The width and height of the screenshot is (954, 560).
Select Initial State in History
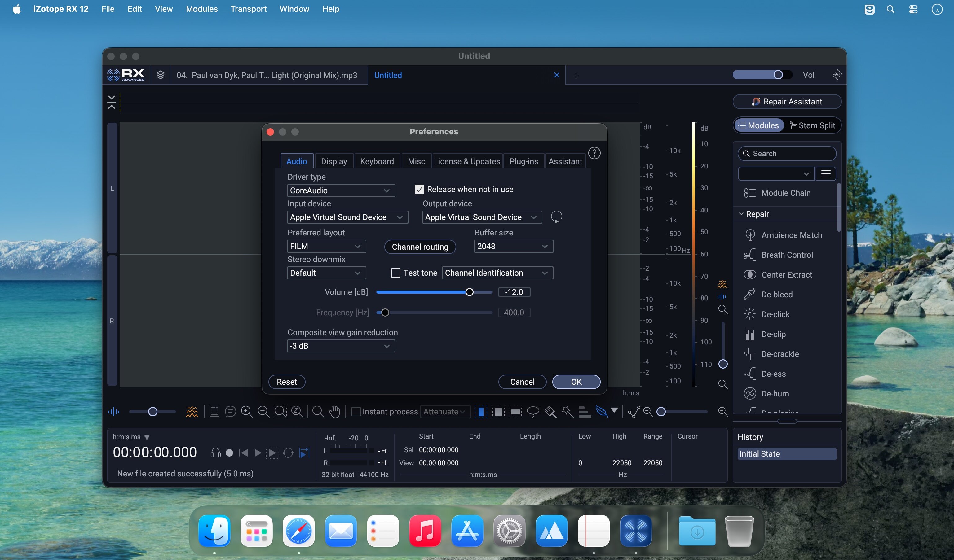tap(787, 454)
